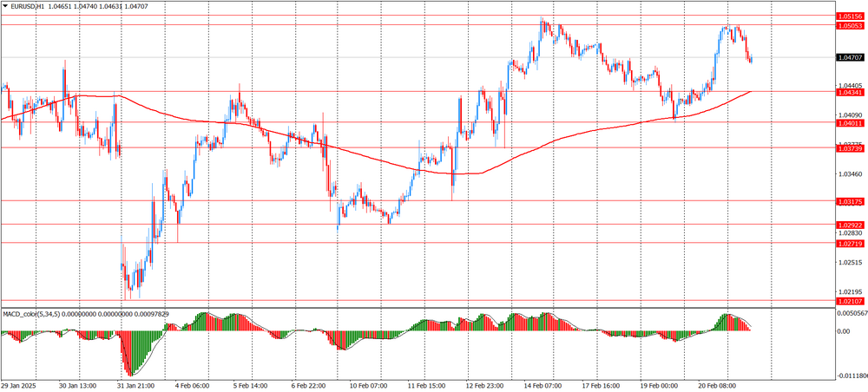Click the 31 Jan 21:00 time label
This screenshot has width=868, height=392.
point(135,385)
